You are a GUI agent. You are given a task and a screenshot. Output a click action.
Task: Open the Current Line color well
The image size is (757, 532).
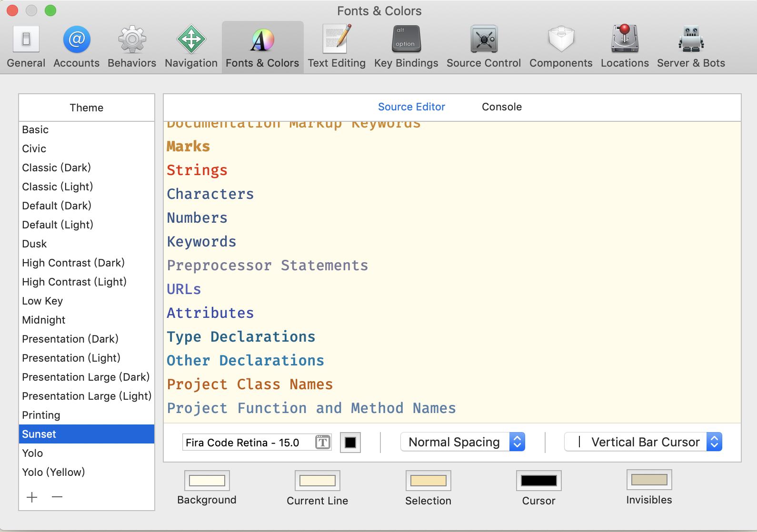tap(318, 481)
